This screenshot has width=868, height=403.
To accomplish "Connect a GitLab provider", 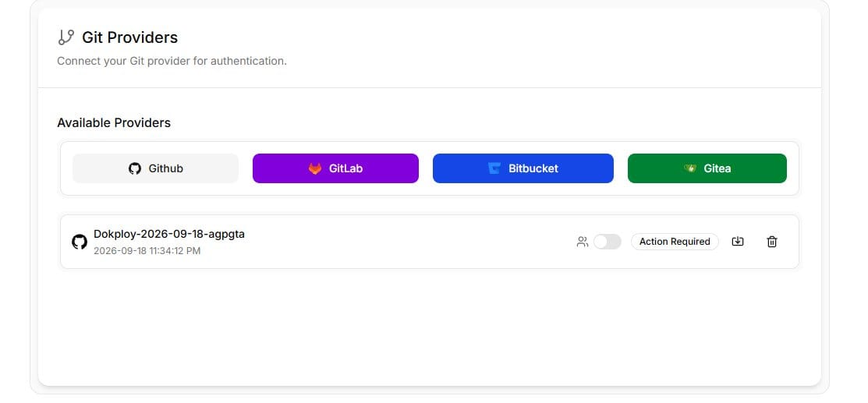I will pos(335,168).
